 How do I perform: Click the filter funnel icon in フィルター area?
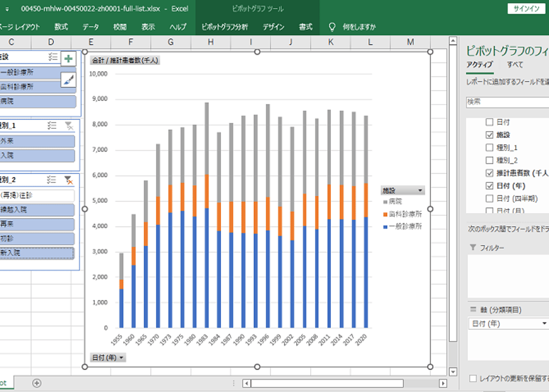[x=473, y=248]
